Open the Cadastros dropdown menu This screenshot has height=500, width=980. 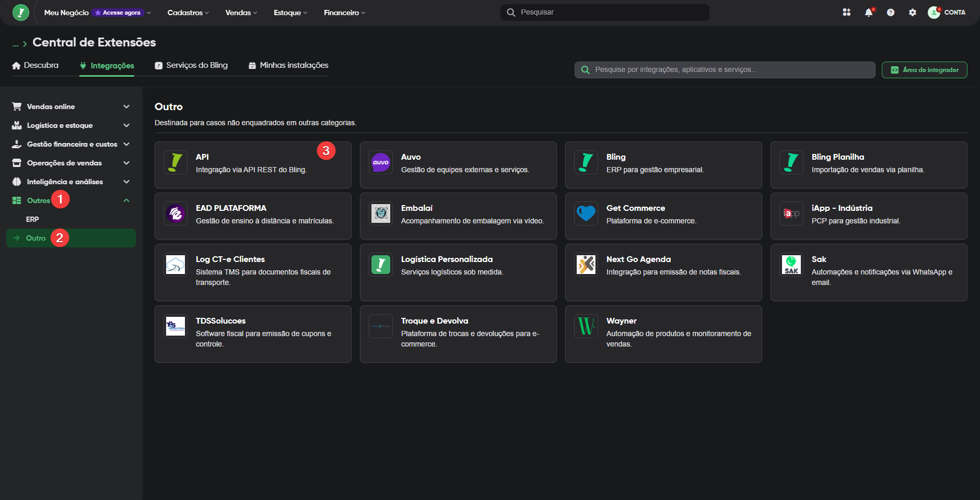pos(188,13)
